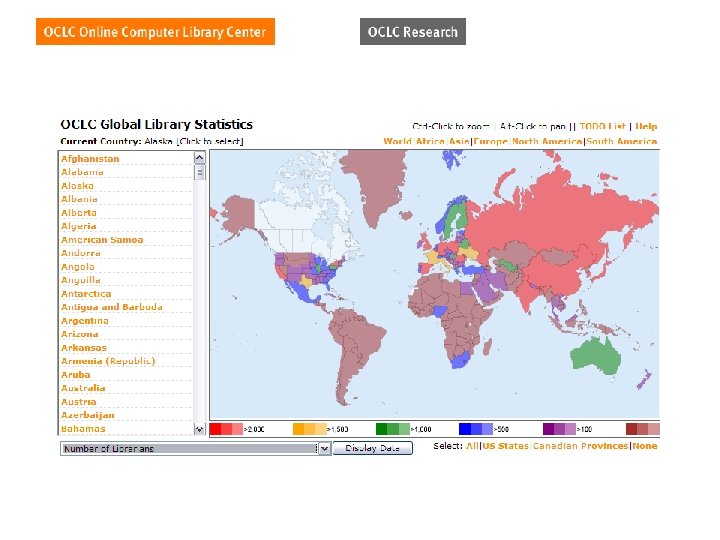Image resolution: width=720 pixels, height=540 pixels.
Task: Choose Australia from the list
Action: pos(83,388)
